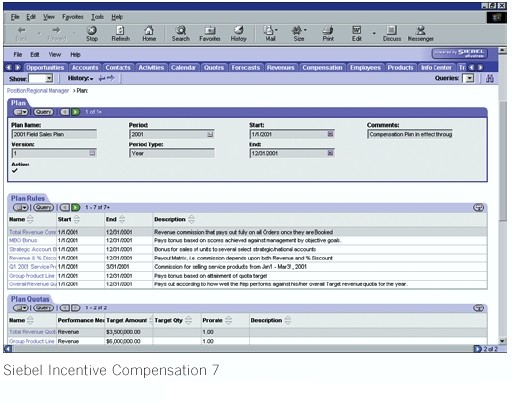Viewport: 513px width, 406px height.
Task: Go to Home via the house icon
Action: pyautogui.click(x=149, y=30)
